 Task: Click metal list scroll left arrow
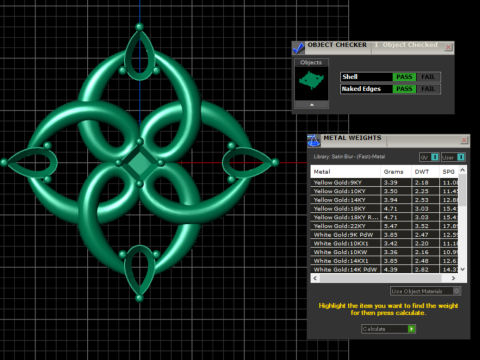click(315, 278)
